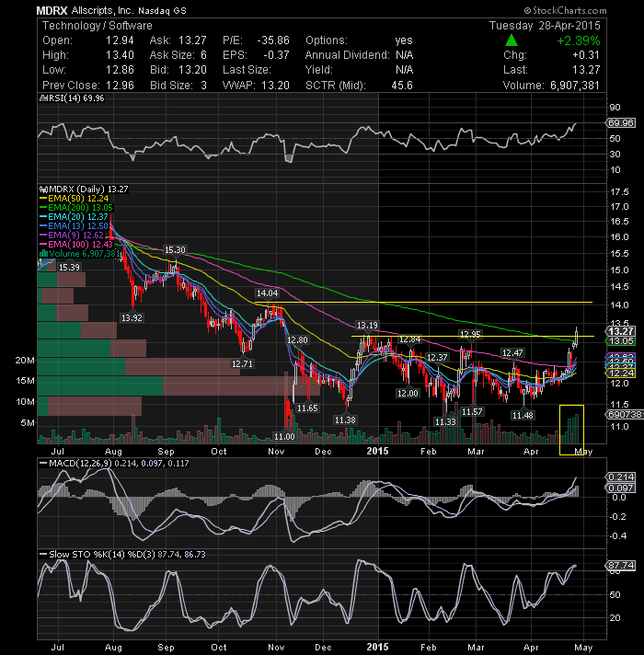Click the date Tuesday 28-Apr-2015

point(545,26)
